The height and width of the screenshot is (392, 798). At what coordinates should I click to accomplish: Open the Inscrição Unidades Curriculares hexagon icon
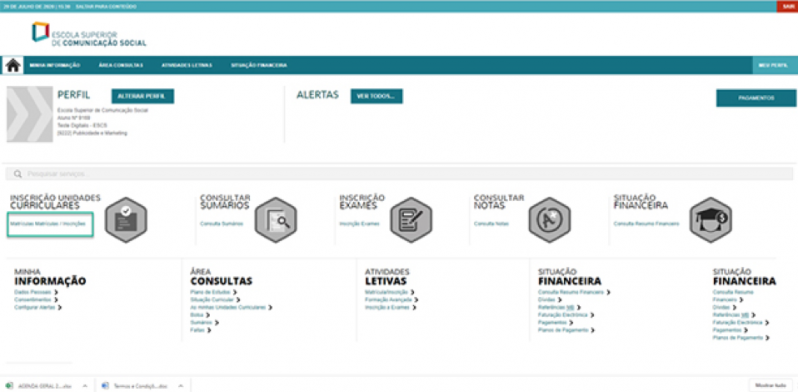tap(126, 220)
